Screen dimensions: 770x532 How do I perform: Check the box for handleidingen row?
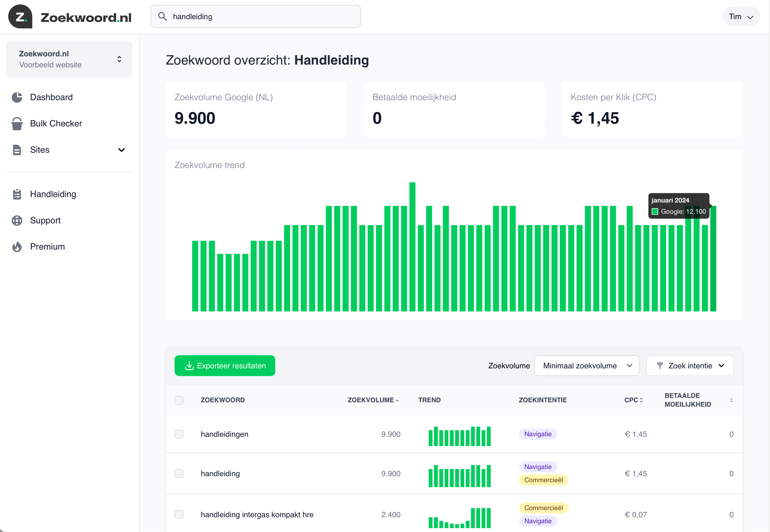click(x=179, y=434)
